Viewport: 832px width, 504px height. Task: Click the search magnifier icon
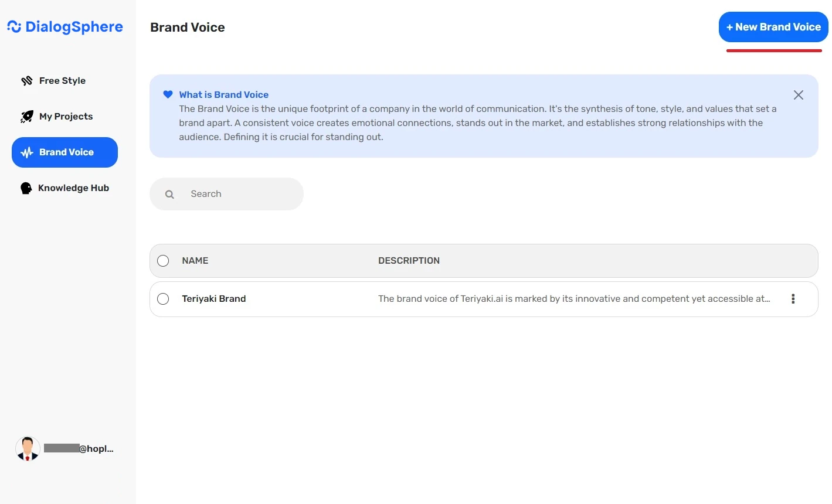tap(169, 193)
